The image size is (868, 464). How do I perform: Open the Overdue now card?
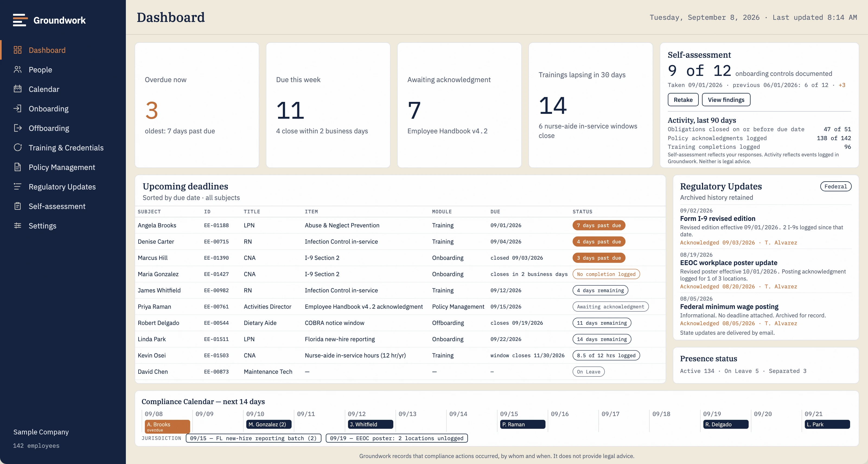197,105
